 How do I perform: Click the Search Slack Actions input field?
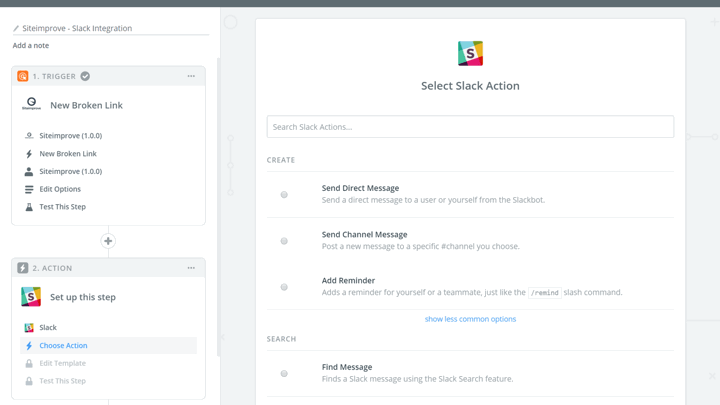(470, 127)
